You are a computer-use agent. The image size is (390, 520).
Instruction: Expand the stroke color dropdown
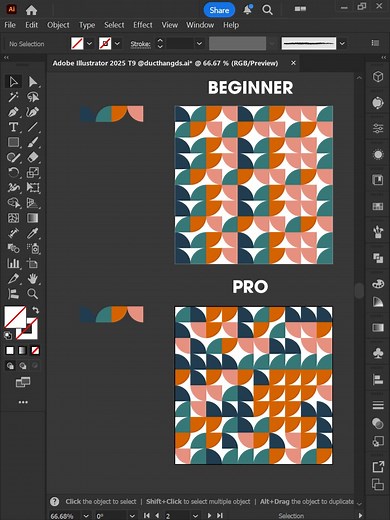(117, 44)
